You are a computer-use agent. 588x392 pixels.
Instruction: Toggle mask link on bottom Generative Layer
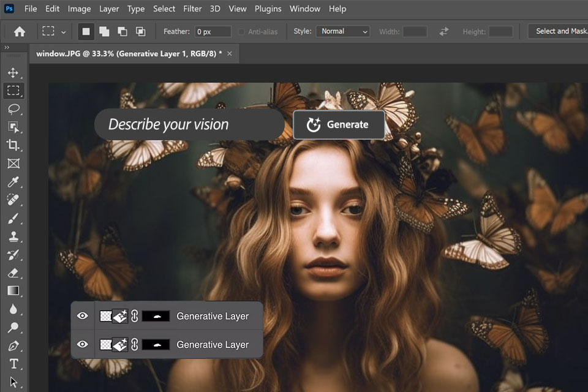point(135,344)
